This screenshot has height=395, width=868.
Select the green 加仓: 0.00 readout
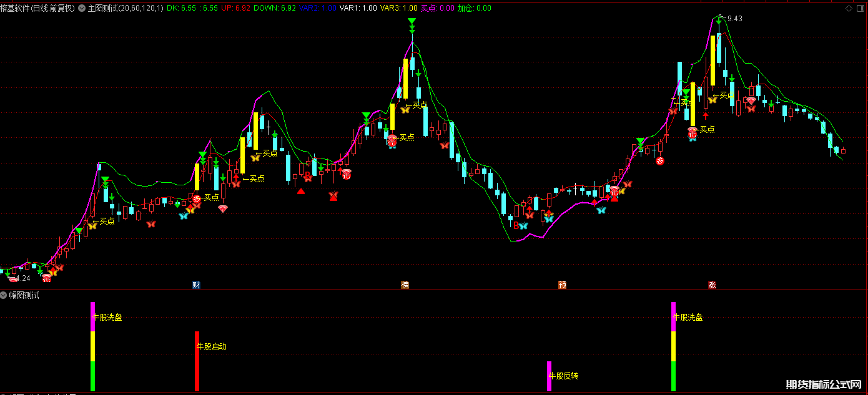(475, 8)
